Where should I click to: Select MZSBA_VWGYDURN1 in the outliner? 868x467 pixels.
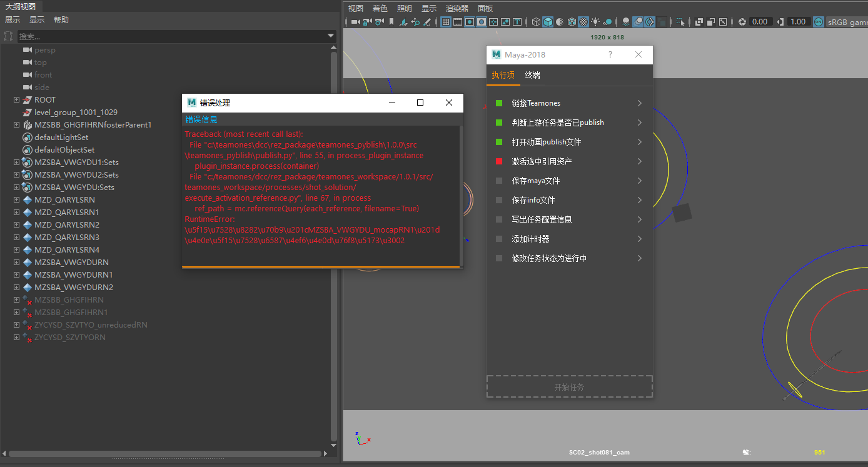pyautogui.click(x=73, y=275)
